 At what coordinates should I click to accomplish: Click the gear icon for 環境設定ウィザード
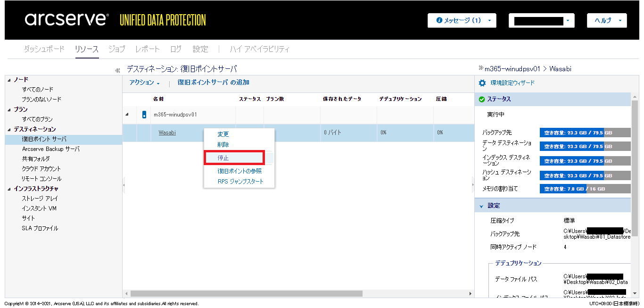click(482, 83)
